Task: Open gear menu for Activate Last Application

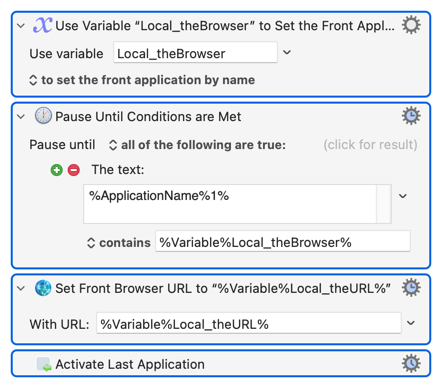Action: click(x=411, y=363)
